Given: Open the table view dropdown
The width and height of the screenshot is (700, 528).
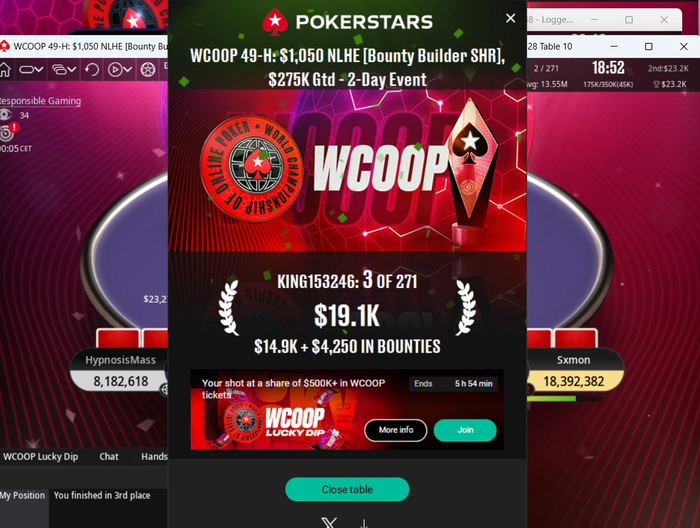Looking at the screenshot, I should (x=31, y=70).
